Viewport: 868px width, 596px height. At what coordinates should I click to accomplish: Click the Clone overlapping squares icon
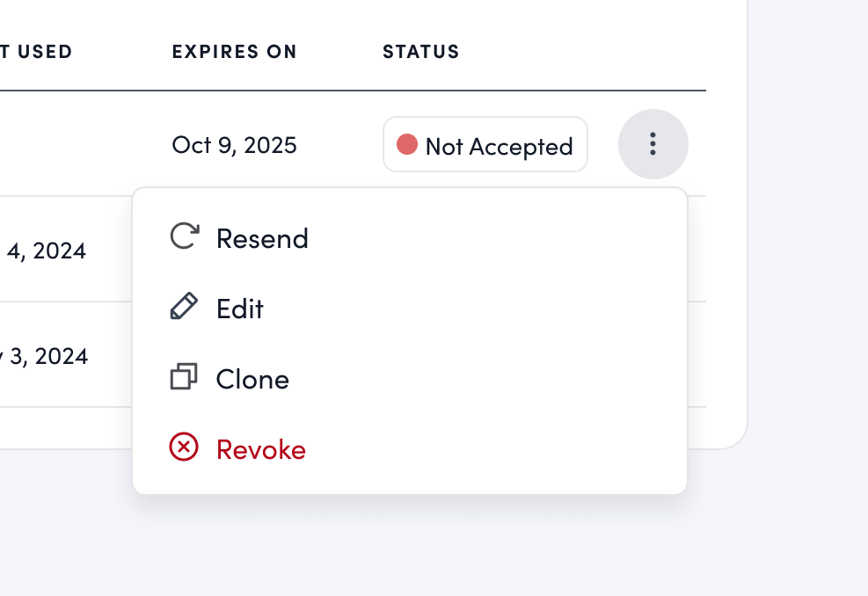[184, 378]
